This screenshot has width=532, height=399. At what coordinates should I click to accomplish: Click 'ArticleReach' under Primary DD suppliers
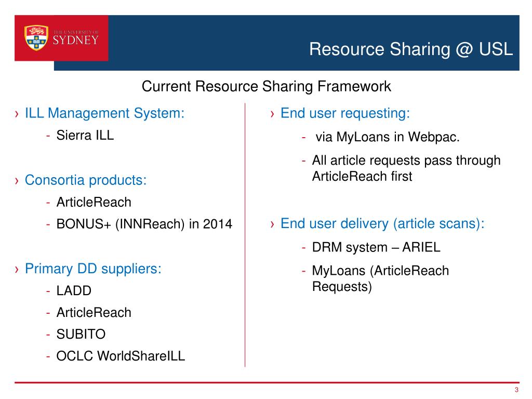(x=94, y=312)
